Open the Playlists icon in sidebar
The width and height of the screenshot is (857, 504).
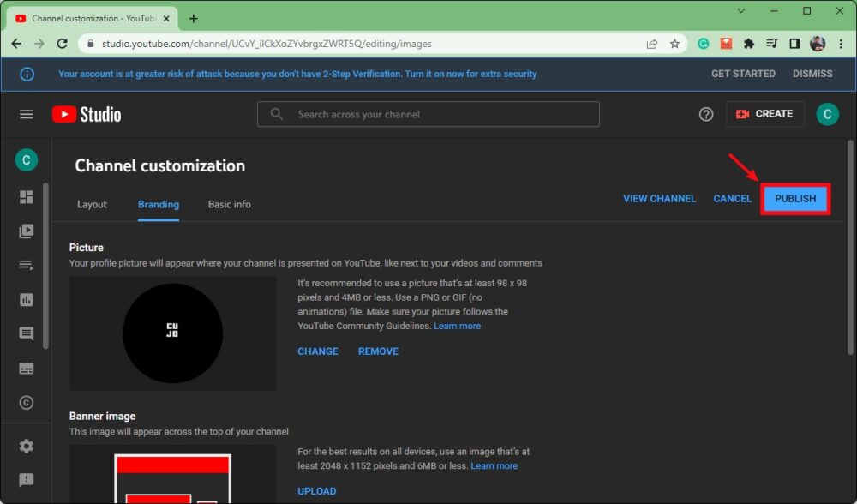coord(27,266)
